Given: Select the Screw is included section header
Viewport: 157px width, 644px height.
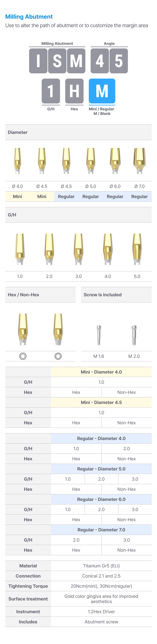Looking at the screenshot, I should click(x=116, y=295).
